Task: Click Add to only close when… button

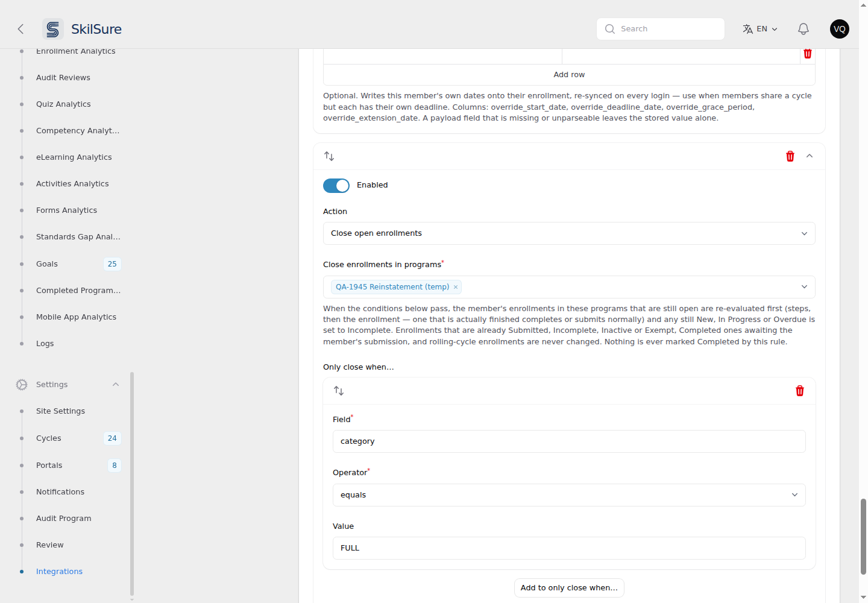Action: pos(569,588)
